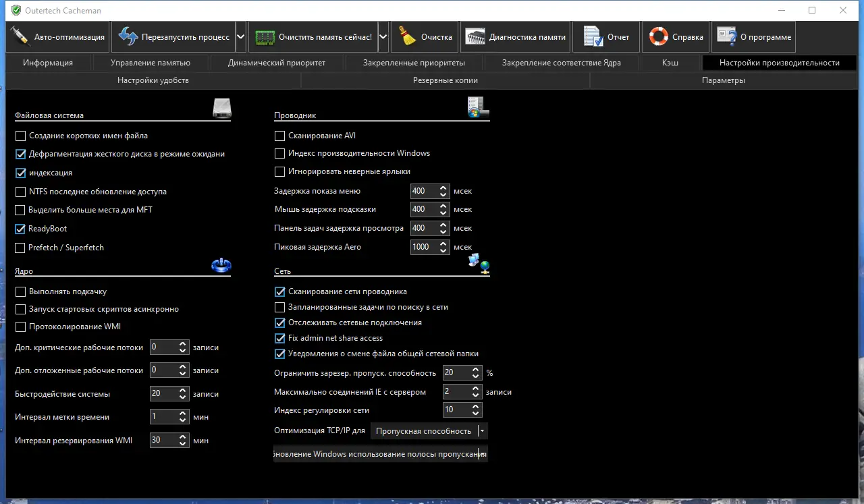Open the Управление памятью tab
Image resolution: width=864 pixels, height=504 pixels.
[151, 63]
